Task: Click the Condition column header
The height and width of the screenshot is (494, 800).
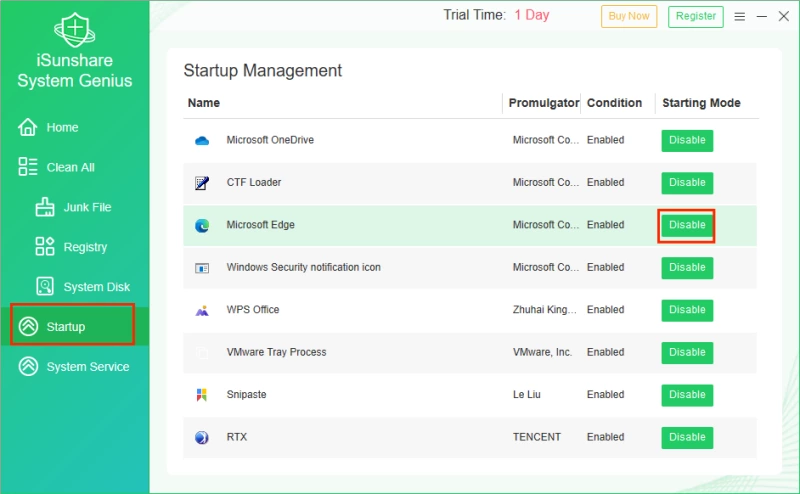Action: coord(614,103)
